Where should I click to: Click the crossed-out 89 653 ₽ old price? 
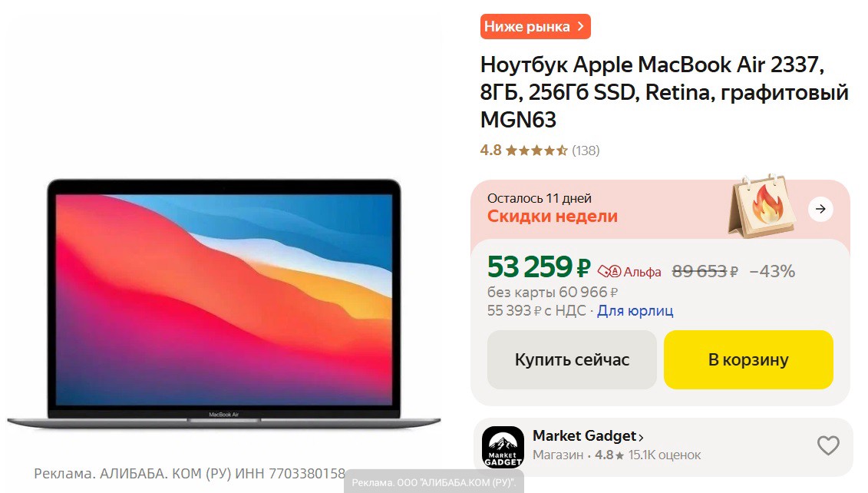705,271
